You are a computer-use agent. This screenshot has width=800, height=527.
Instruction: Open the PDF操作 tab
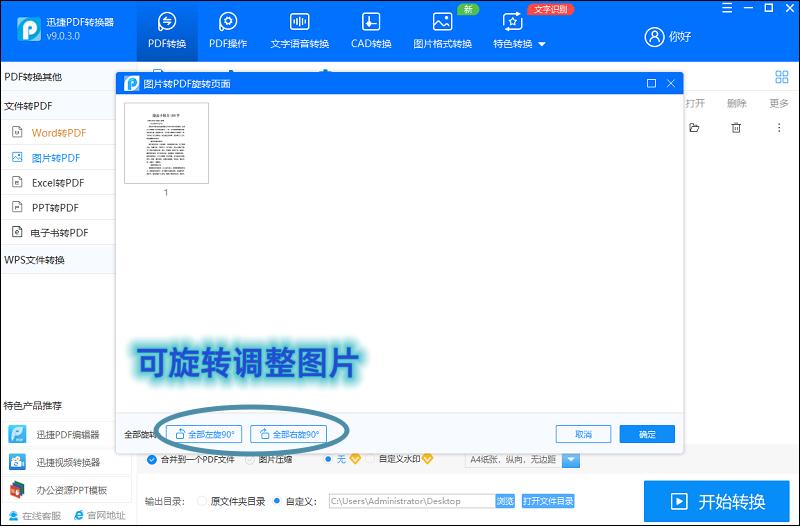pyautogui.click(x=228, y=31)
